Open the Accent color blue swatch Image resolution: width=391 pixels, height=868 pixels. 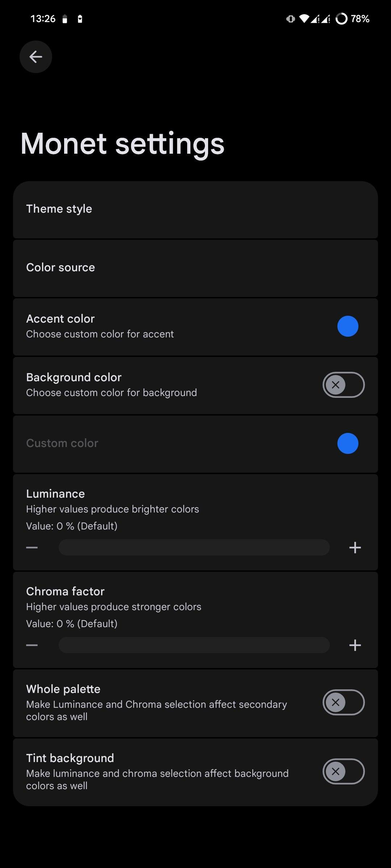[x=348, y=326]
